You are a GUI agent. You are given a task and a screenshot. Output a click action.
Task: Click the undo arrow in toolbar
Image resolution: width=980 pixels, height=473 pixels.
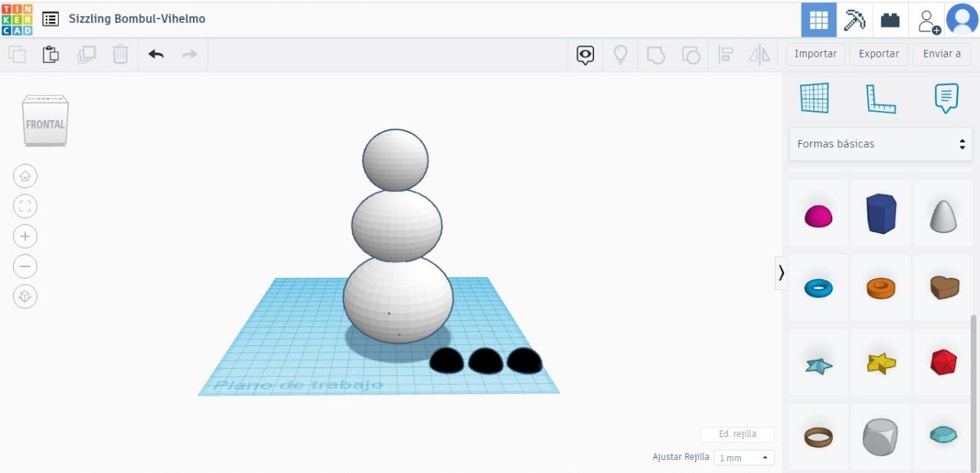pyautogui.click(x=156, y=54)
